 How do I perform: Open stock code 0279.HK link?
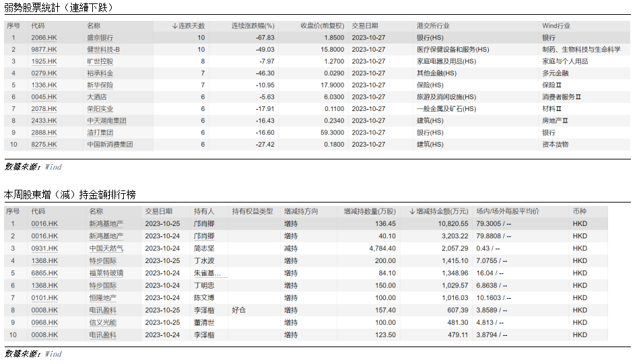44,73
